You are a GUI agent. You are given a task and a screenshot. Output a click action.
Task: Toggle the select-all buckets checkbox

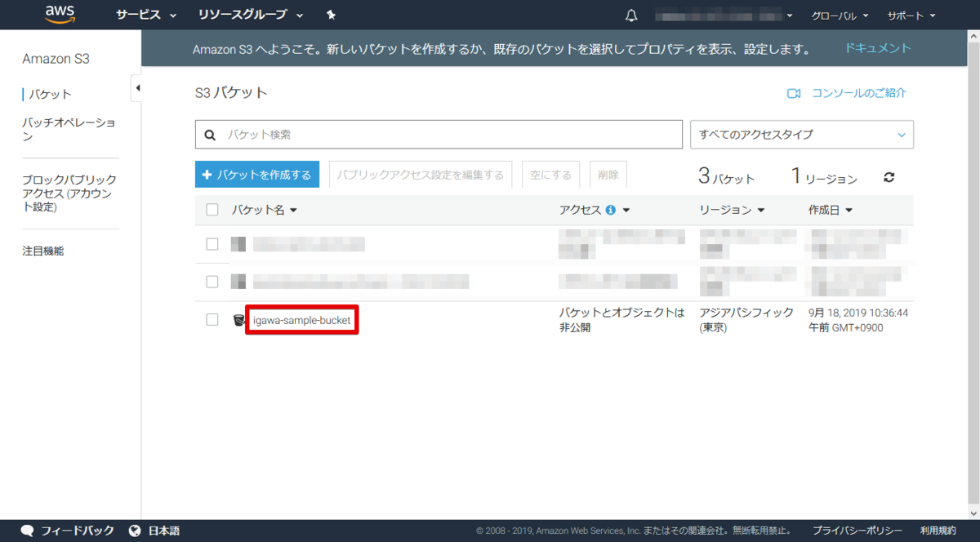pos(212,210)
